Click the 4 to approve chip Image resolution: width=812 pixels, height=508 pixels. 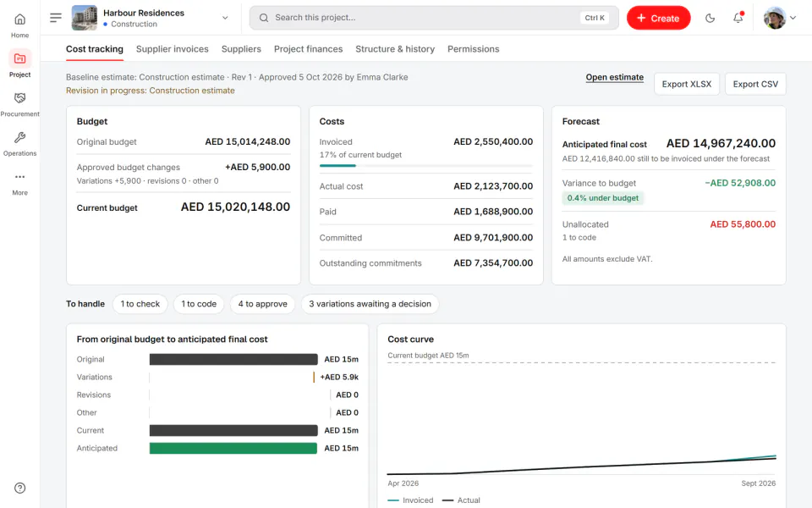tap(262, 304)
